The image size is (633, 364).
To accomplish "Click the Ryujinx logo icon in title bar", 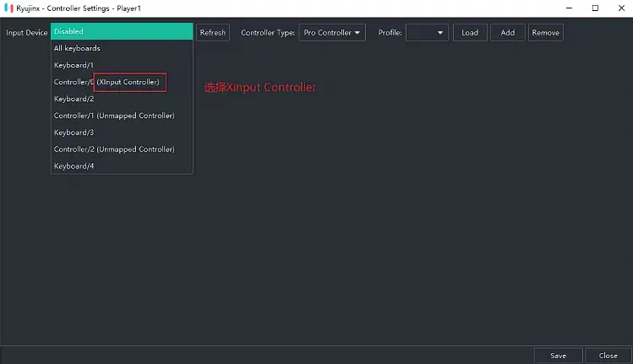I will click(x=8, y=8).
